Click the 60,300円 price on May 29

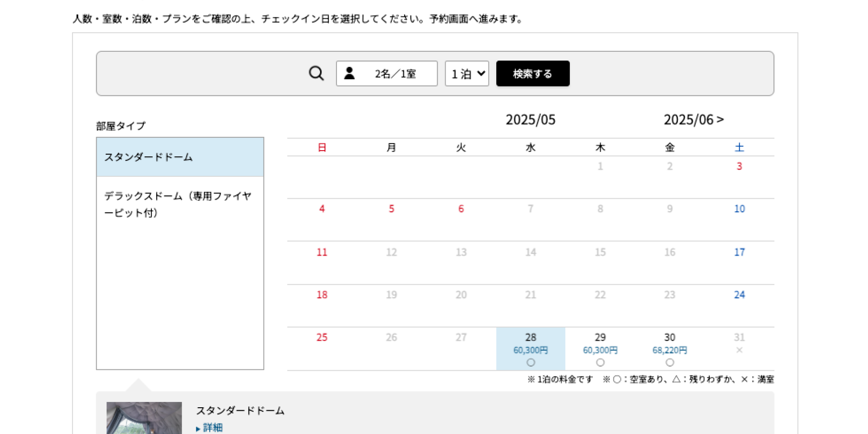pos(600,350)
